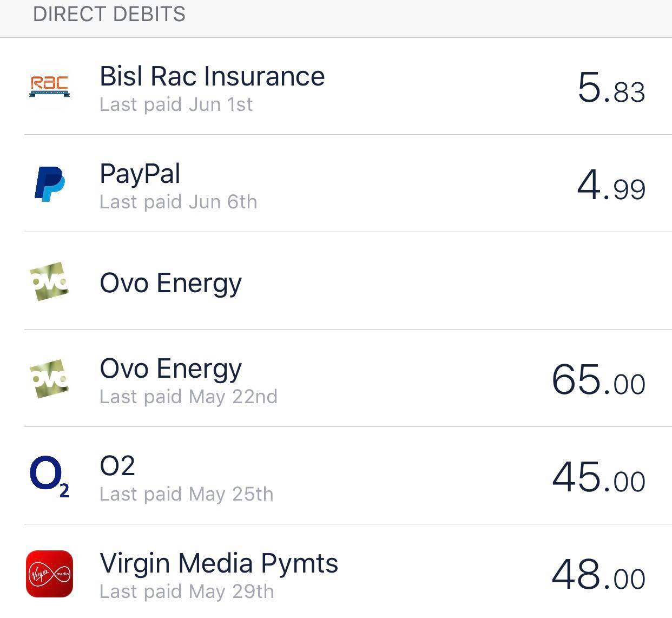Tap the 4.99 PayPal amount
The width and height of the screenshot is (672, 618).
611,185
